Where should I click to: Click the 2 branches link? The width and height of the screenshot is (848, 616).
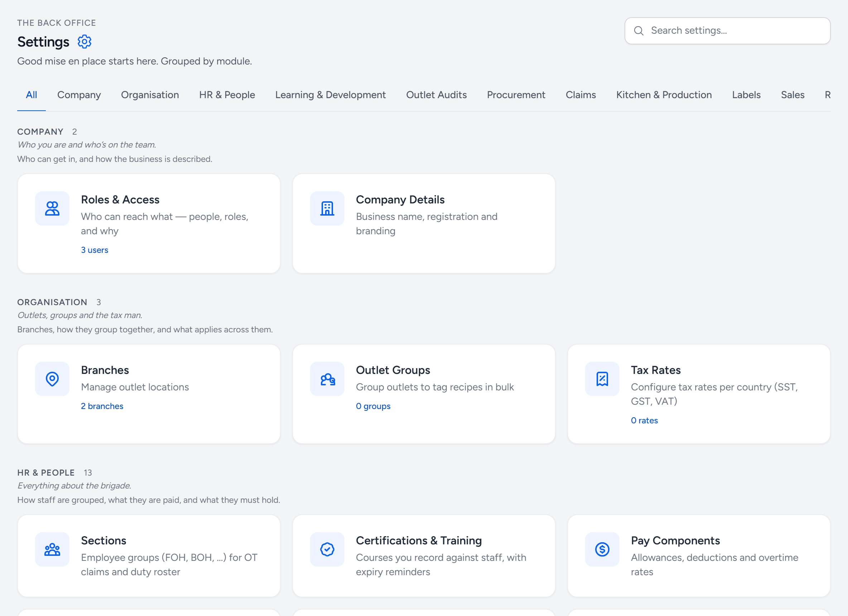[102, 406]
